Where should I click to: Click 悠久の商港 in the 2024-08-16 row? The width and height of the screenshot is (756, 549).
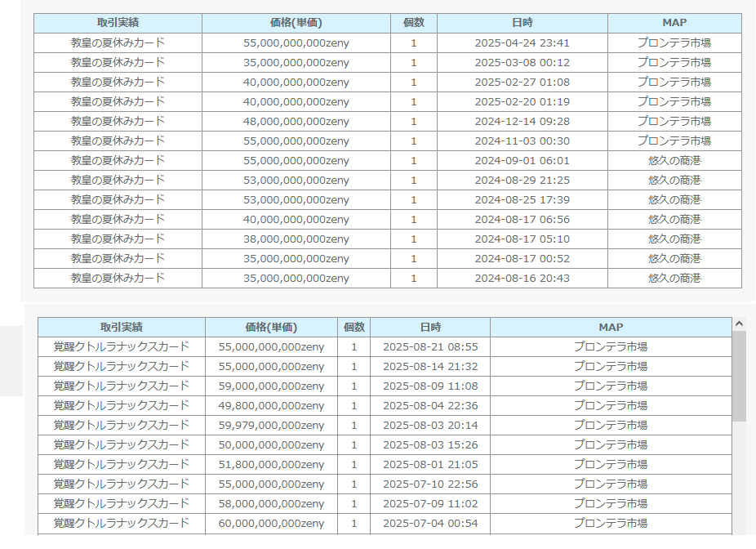coord(674,279)
